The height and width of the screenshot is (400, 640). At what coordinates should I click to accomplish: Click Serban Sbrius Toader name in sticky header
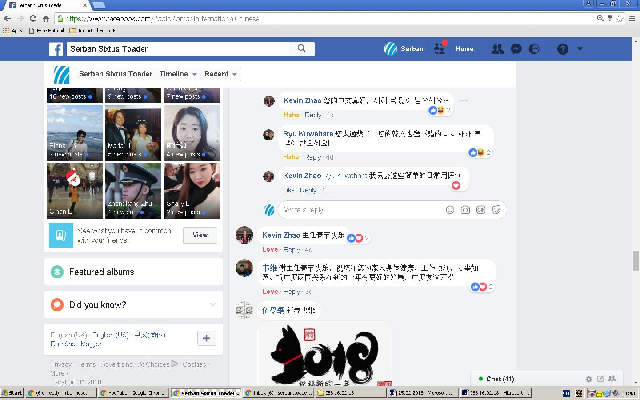pos(116,74)
